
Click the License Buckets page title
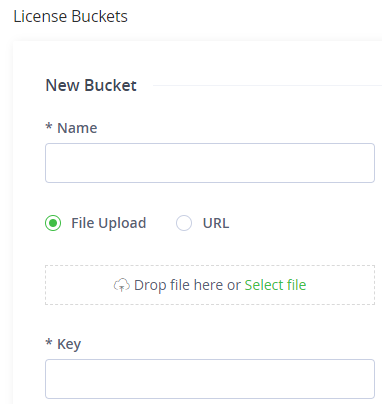pyautogui.click(x=70, y=16)
